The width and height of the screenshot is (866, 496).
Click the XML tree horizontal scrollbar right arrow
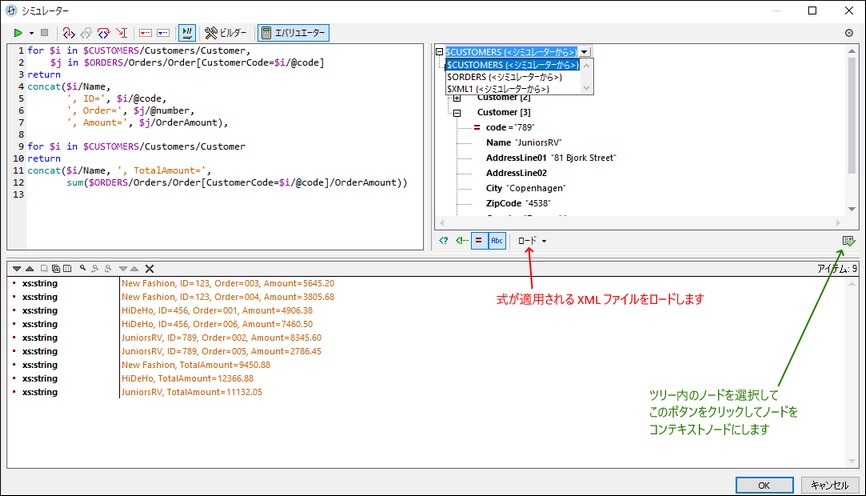tap(838, 223)
